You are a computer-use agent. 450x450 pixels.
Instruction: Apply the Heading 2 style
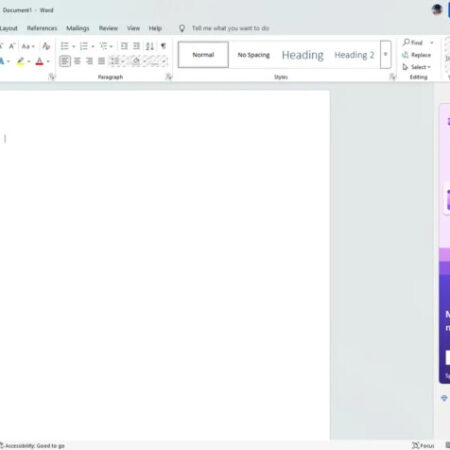pos(354,55)
